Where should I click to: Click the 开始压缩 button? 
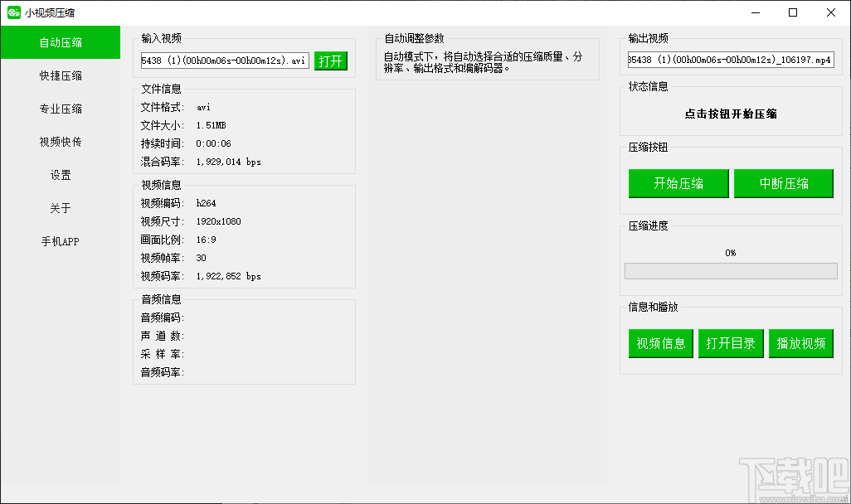click(678, 183)
